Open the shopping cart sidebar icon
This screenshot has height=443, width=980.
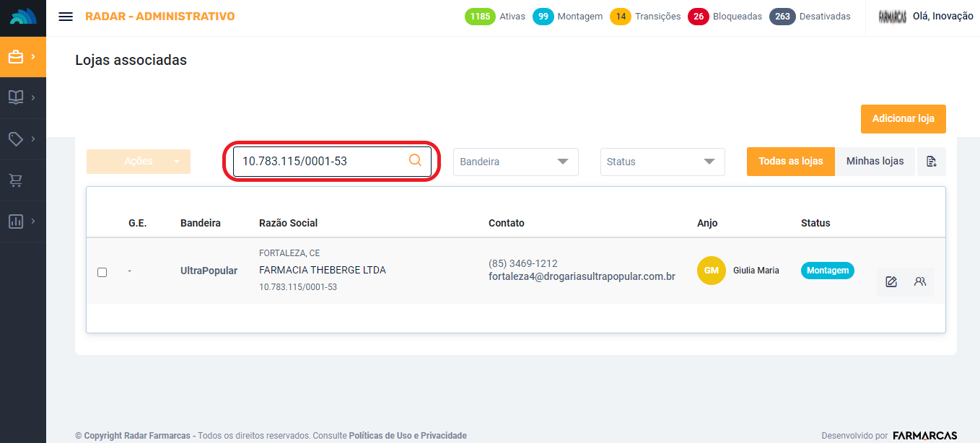[x=16, y=180]
